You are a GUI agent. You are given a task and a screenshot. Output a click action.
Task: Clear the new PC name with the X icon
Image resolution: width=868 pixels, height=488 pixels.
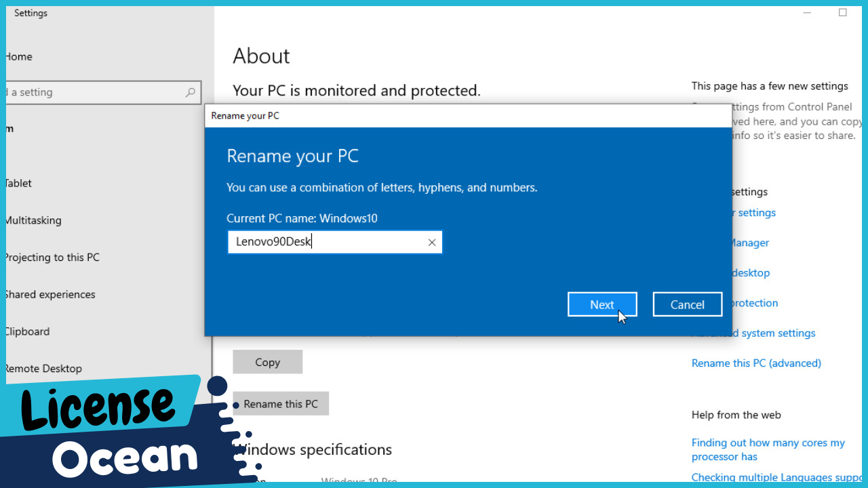click(432, 242)
